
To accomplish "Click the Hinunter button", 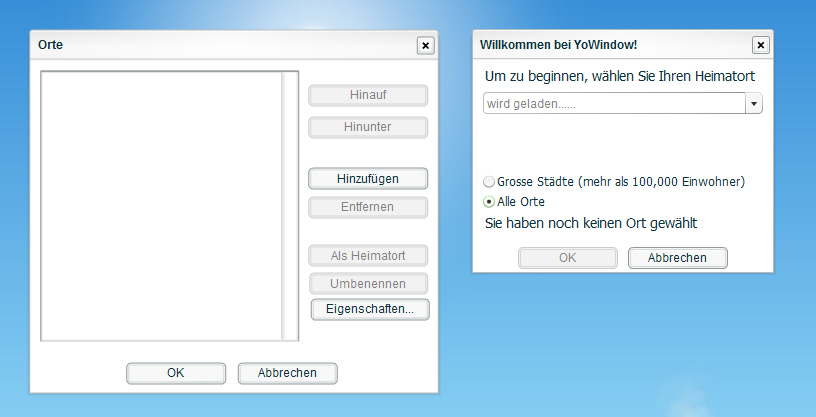I will click(x=368, y=128).
